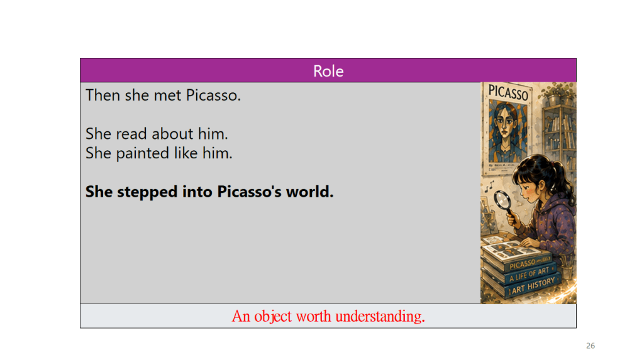Click the red caption "An object worth understanding."
The width and height of the screenshot is (644, 362).
328,316
